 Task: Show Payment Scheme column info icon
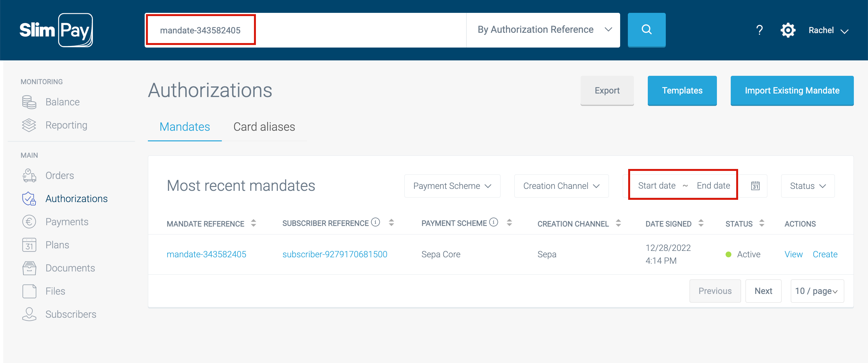click(493, 222)
